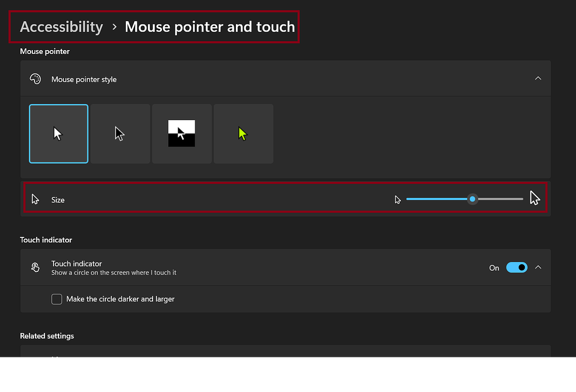Click the small pointer icon before the Size slider
Screen dimensions: 576x392
[398, 199]
